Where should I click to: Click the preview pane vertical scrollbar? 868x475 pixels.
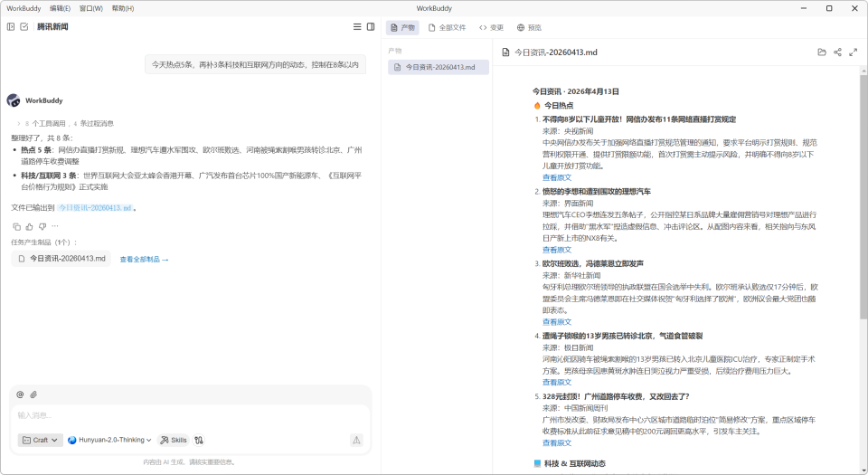(x=863, y=196)
